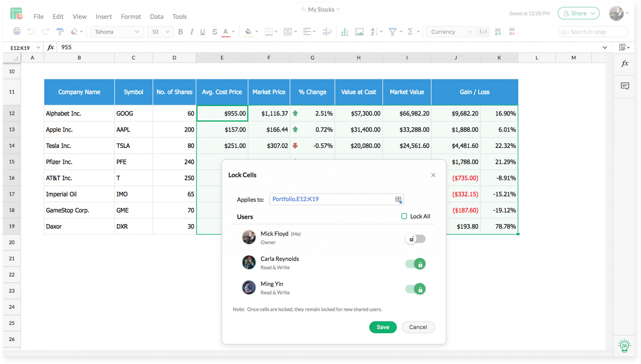Click the Cancel button in Lock Cells dialog
Viewport: 641px width, 364px height.
pyautogui.click(x=418, y=327)
